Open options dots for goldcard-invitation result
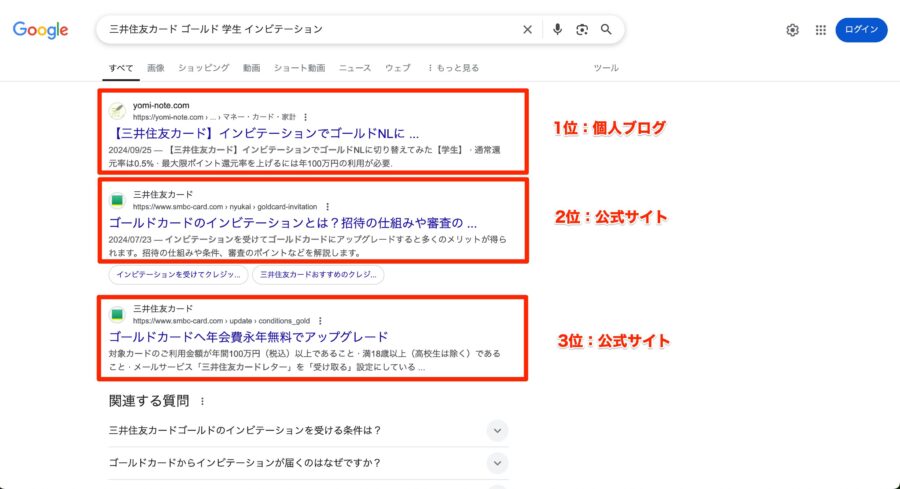900x489 pixels. tap(328, 207)
